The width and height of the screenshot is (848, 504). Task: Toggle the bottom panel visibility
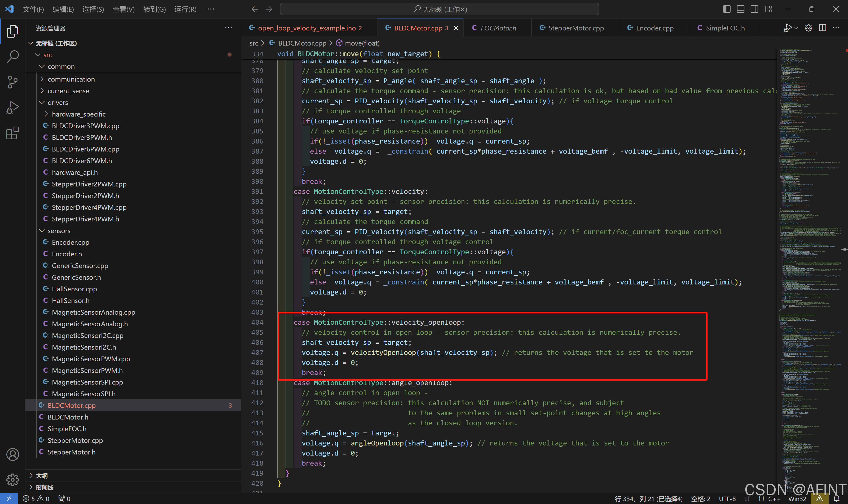[741, 9]
